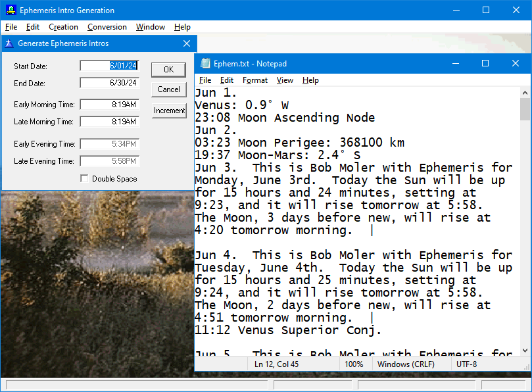Select the Start Date field
The image size is (532, 392).
pos(109,66)
